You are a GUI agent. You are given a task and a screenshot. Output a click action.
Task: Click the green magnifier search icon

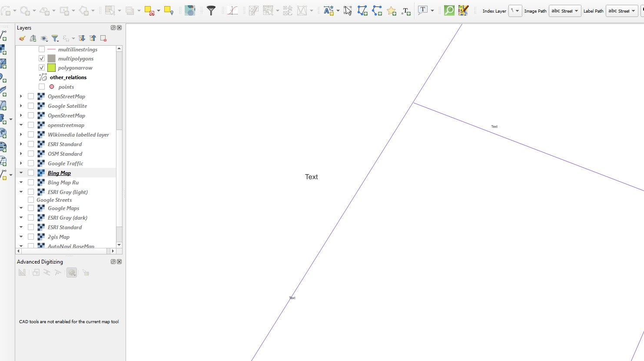click(449, 11)
